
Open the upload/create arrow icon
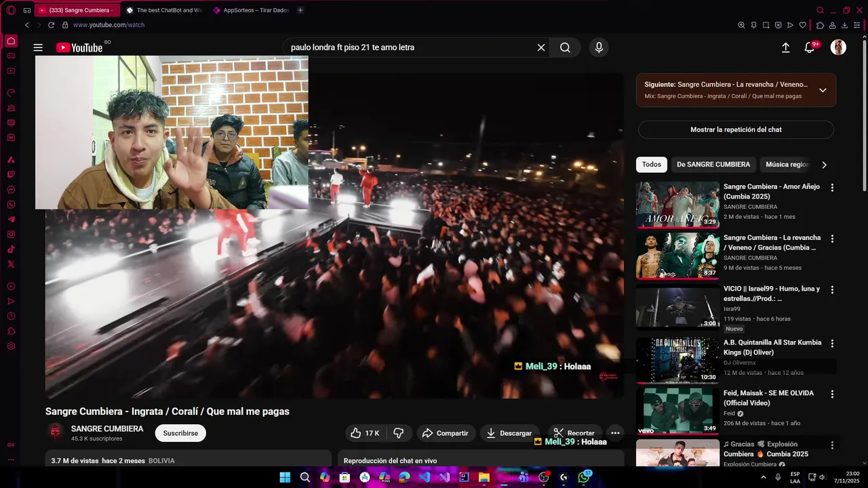coord(786,47)
